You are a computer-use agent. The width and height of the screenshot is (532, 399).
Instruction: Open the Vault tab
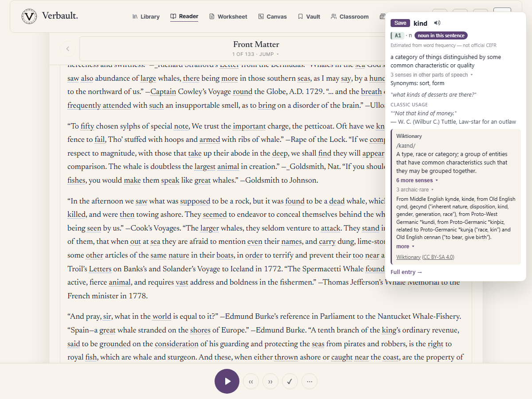[309, 16]
